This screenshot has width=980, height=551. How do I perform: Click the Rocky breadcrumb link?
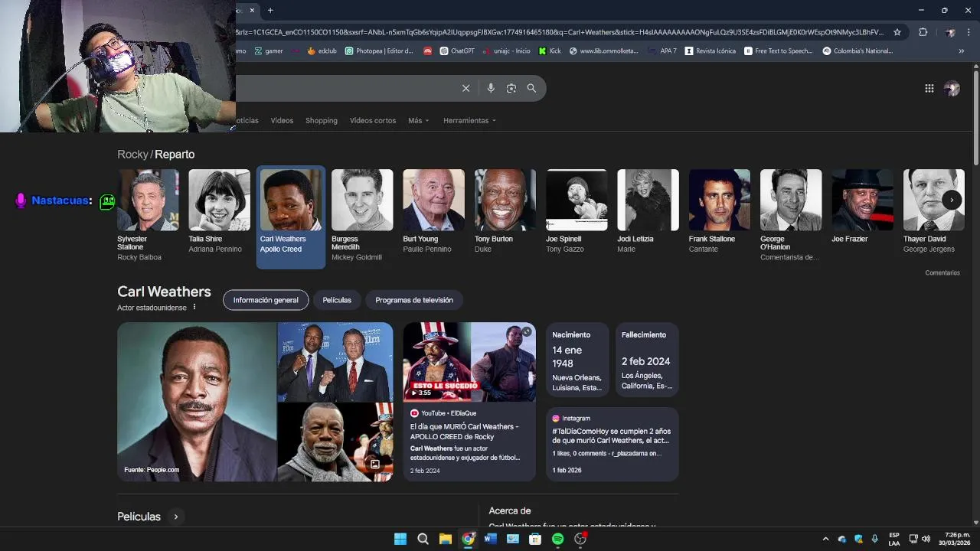132,155
